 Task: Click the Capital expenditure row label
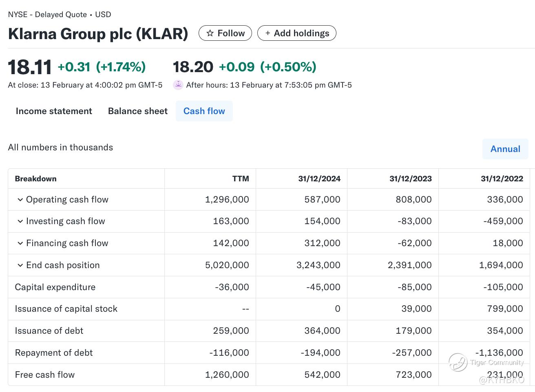[x=55, y=287]
